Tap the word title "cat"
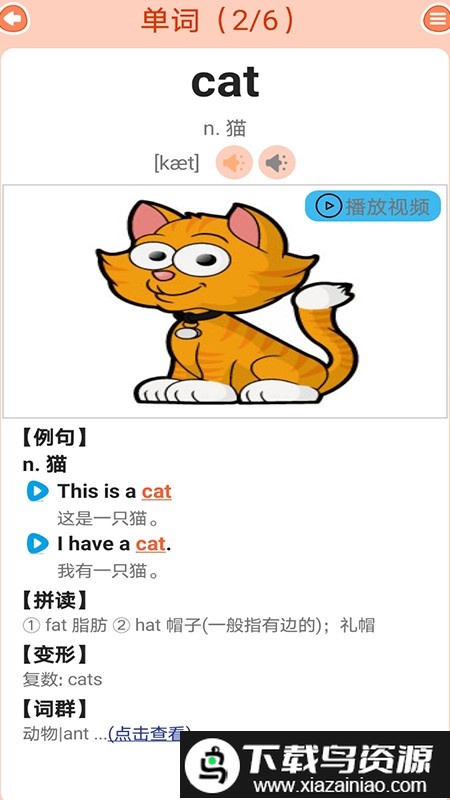Viewport: 450px width, 800px height. tap(225, 82)
